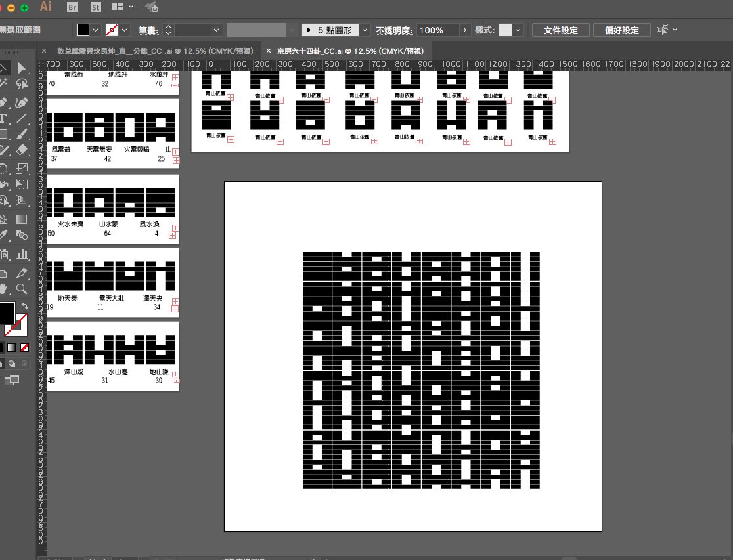The width and height of the screenshot is (733, 560).
Task: Close the 乾兌離震巽坎艮坤 document tab
Action: click(44, 51)
